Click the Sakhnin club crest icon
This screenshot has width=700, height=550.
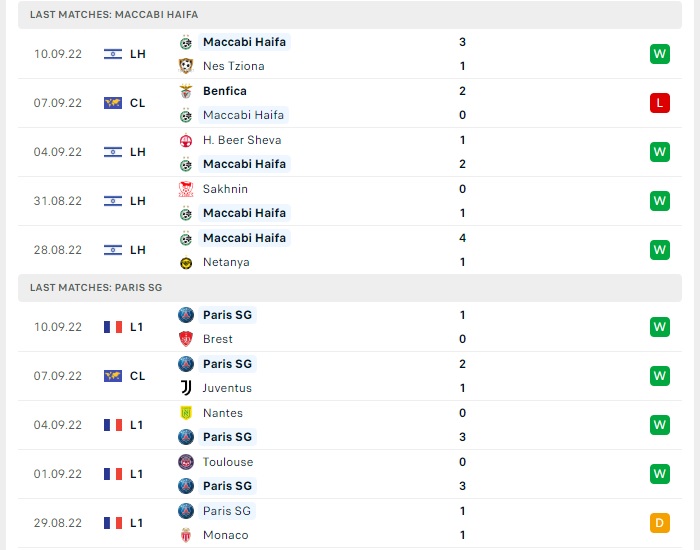pos(186,189)
